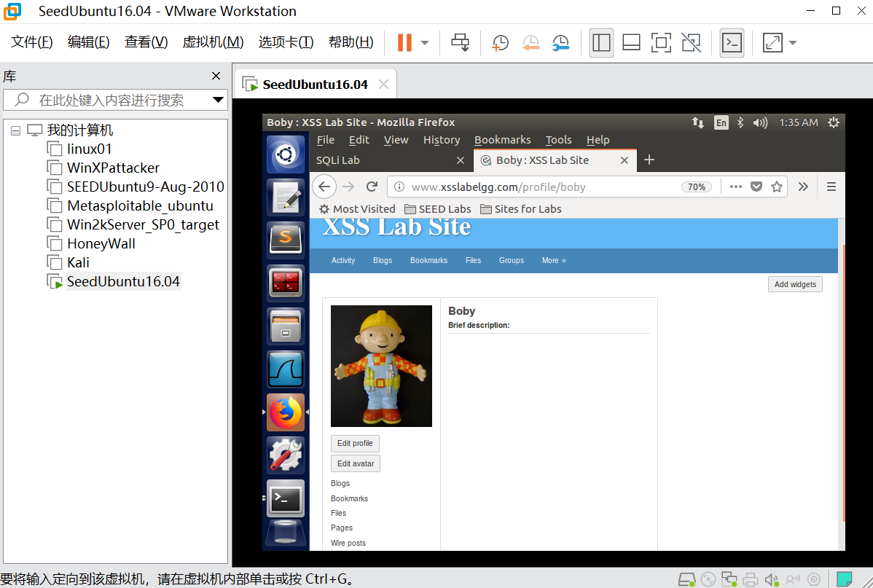Open the 编辑(E) menu

[88, 42]
